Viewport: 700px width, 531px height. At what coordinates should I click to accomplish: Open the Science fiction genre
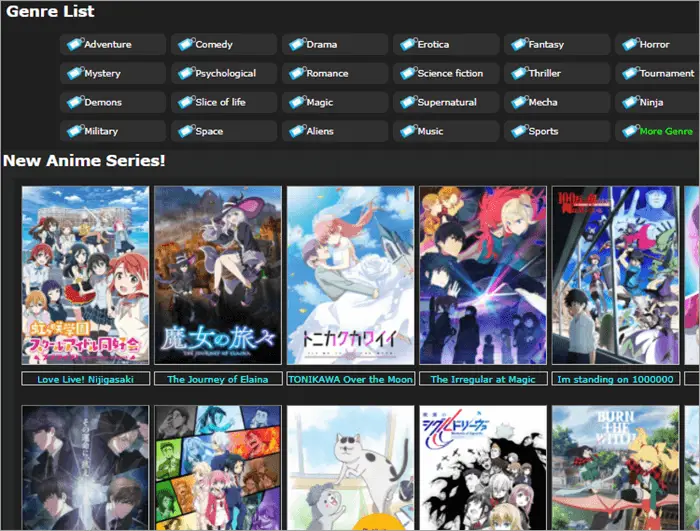pyautogui.click(x=449, y=74)
